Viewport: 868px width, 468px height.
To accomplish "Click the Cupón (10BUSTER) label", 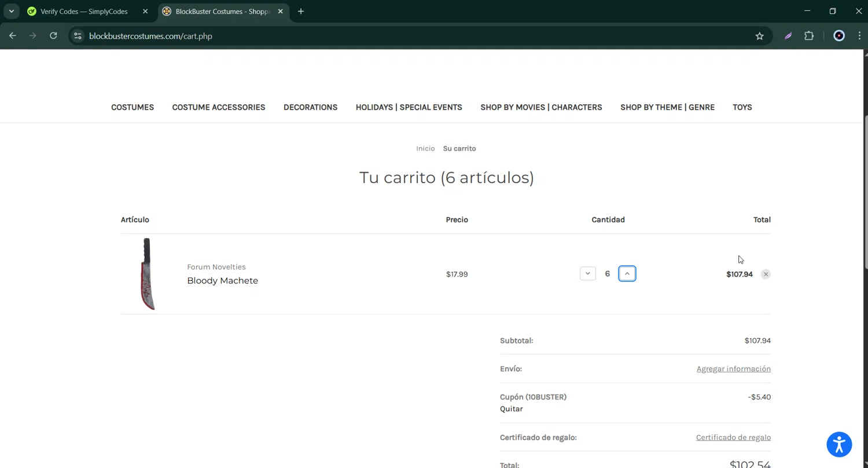I will point(533,397).
